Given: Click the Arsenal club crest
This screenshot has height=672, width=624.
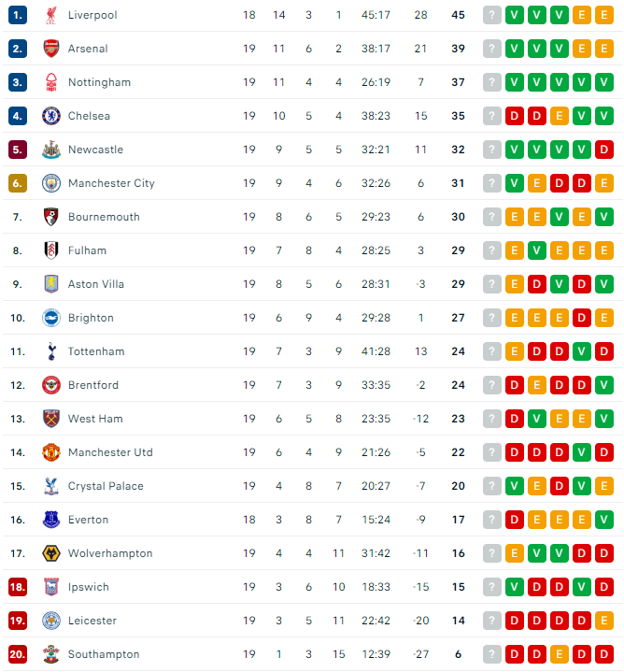Looking at the screenshot, I should pyautogui.click(x=51, y=49).
